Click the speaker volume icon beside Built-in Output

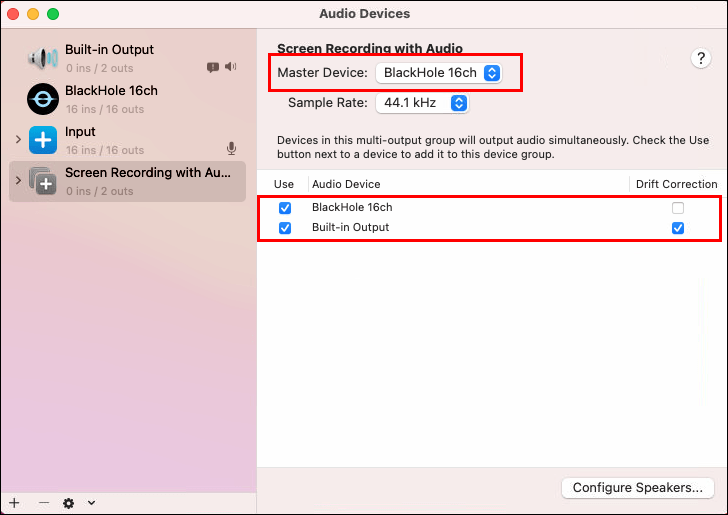pyautogui.click(x=231, y=67)
